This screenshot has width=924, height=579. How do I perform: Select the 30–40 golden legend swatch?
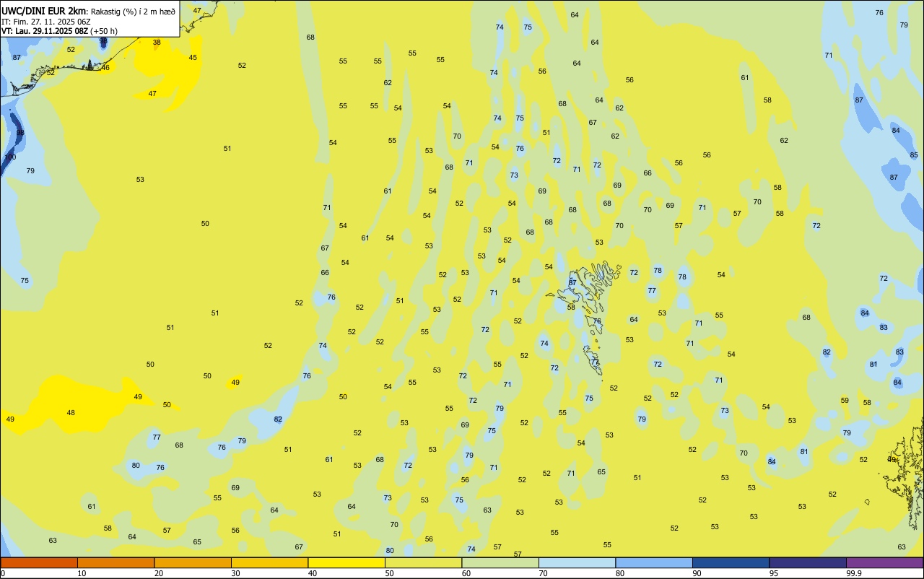[x=269, y=562]
